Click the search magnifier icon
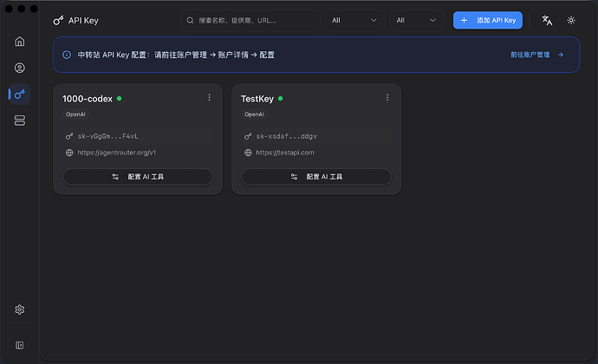 point(190,20)
